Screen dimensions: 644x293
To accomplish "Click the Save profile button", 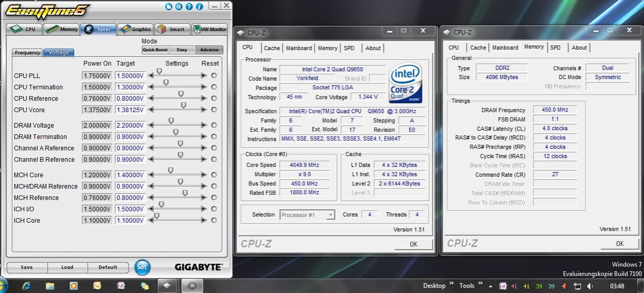I will (27, 267).
